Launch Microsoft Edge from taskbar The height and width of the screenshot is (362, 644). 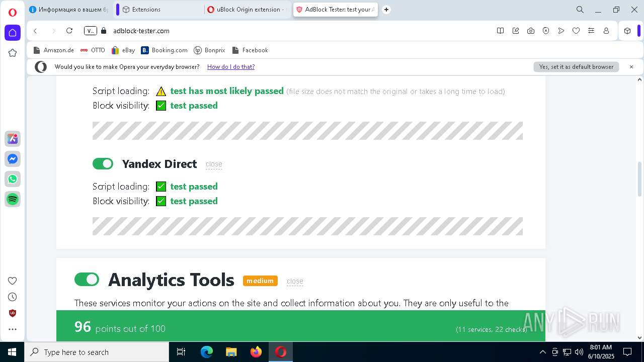[207, 352]
